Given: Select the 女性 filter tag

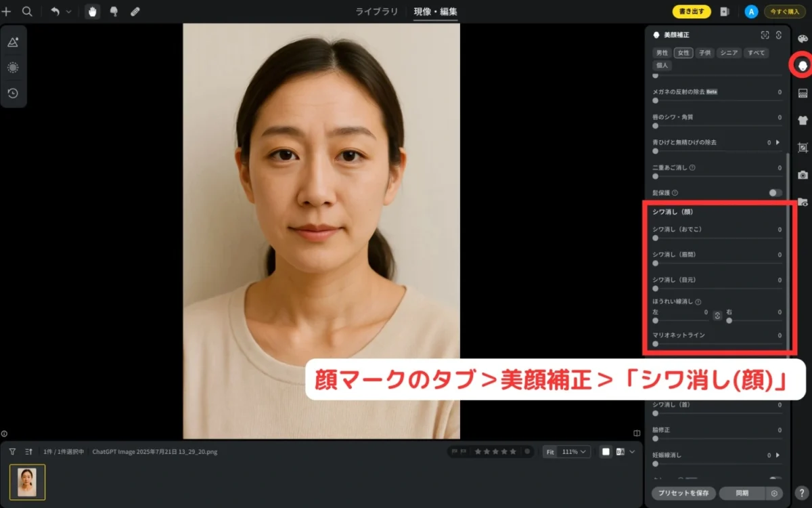Looking at the screenshot, I should [x=683, y=53].
